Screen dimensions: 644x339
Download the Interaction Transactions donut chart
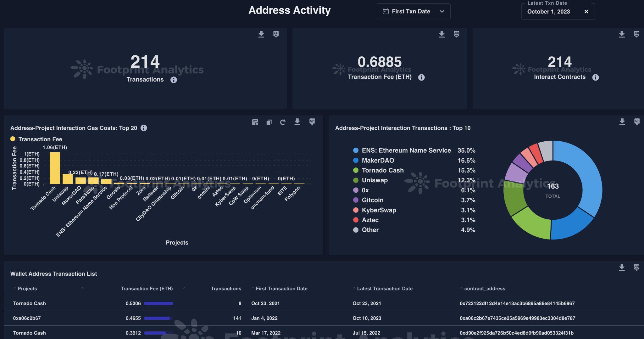tap(622, 122)
